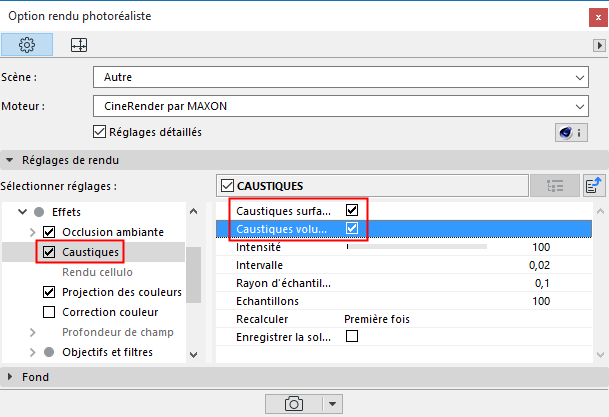This screenshot has height=417, width=609.
Task: Click the tree list scroll up arrow
Action: [193, 212]
